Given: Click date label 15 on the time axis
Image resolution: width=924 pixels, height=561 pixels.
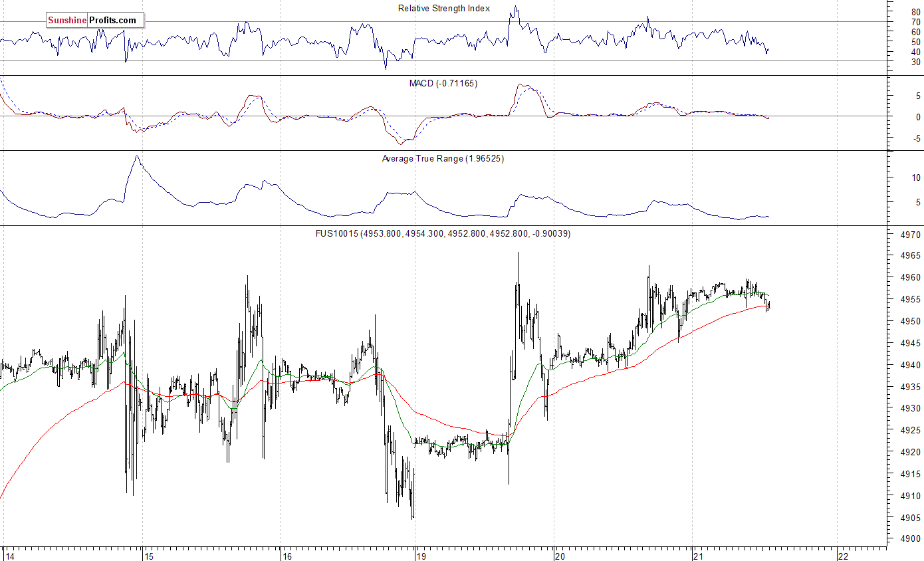Looking at the screenshot, I should [x=150, y=556].
